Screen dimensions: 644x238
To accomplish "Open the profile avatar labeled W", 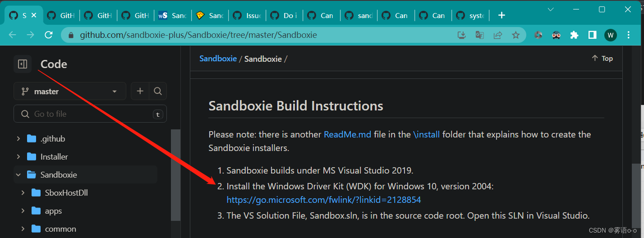I will (611, 35).
